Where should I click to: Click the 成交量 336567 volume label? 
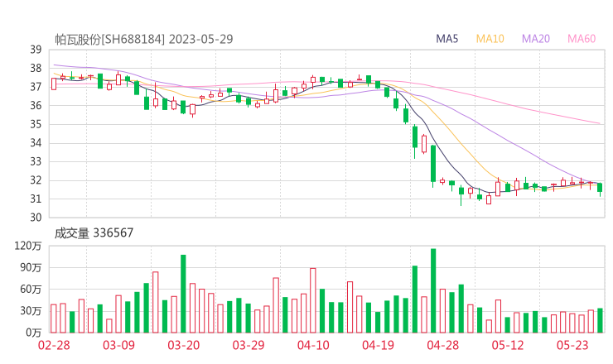(x=94, y=233)
